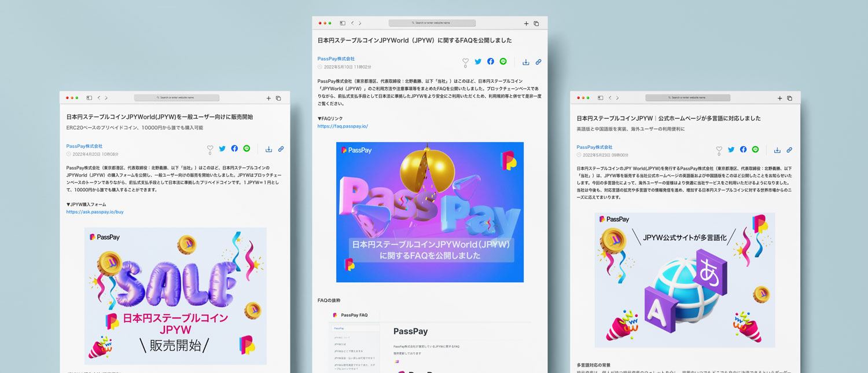Toggle sidebar in right browser window
The width and height of the screenshot is (868, 373).
click(601, 98)
